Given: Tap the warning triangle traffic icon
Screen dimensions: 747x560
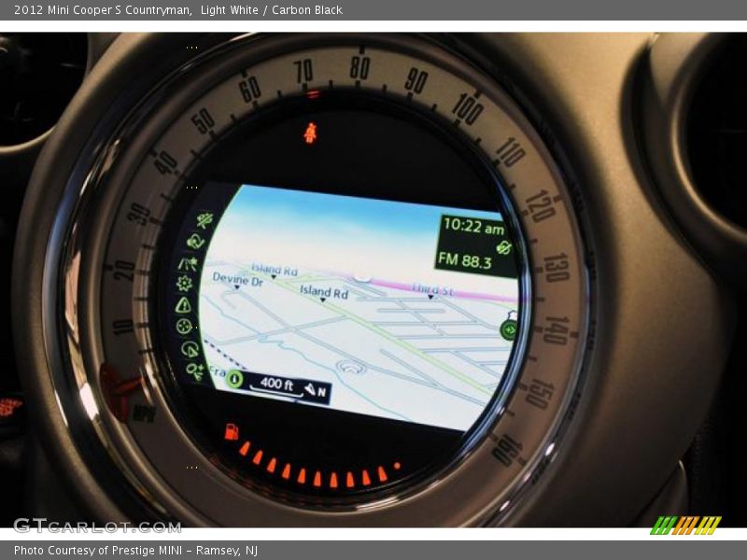Looking at the screenshot, I should click(183, 305).
